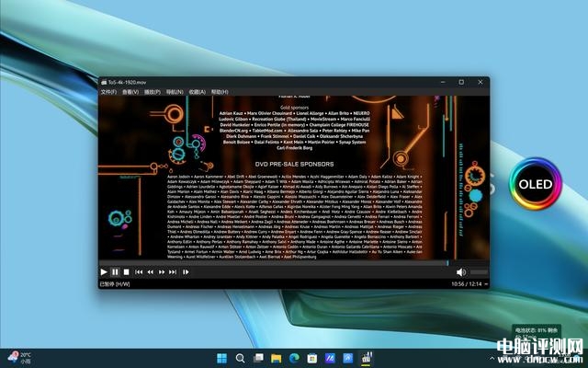This screenshot has height=368, width=588.
Task: Open the weather widget showing 20°C
Action: click(x=19, y=358)
